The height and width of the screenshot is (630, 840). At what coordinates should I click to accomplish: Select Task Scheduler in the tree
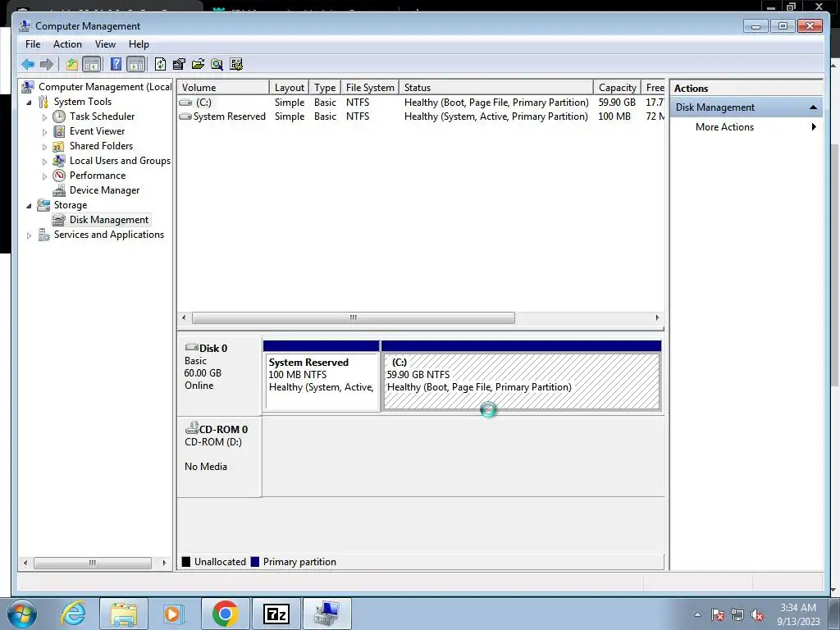102,116
